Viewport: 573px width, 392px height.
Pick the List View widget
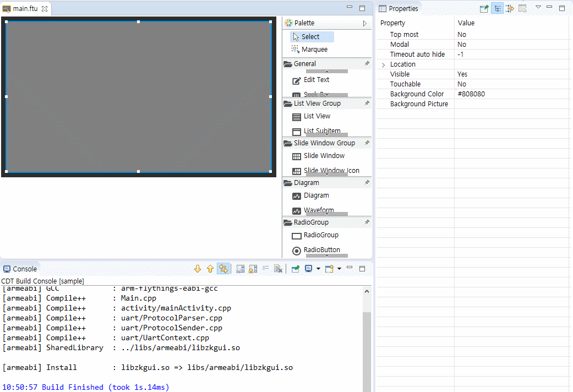tap(312, 116)
